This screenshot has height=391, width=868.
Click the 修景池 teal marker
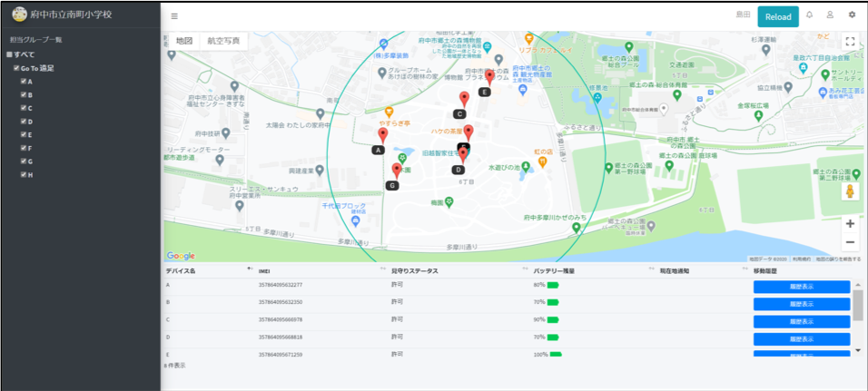pyautogui.click(x=597, y=98)
